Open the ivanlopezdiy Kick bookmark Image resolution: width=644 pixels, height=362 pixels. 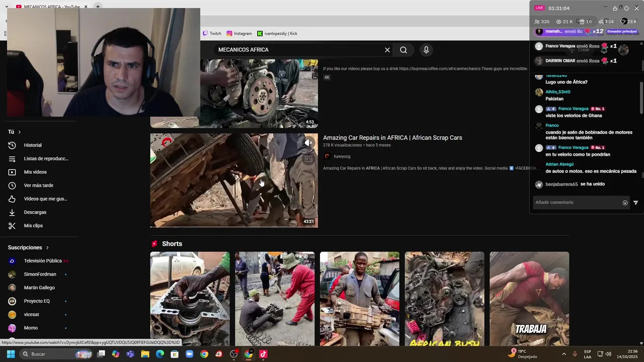tap(277, 34)
